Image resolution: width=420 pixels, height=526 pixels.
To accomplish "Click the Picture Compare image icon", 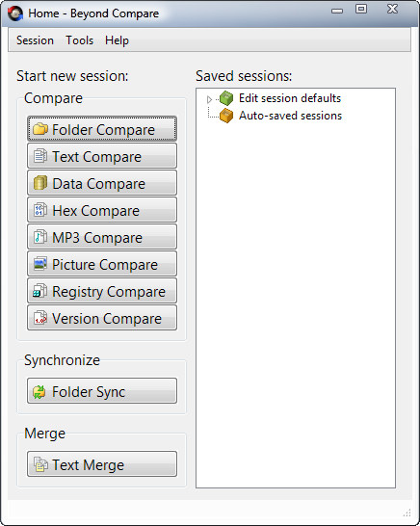I will (40, 264).
